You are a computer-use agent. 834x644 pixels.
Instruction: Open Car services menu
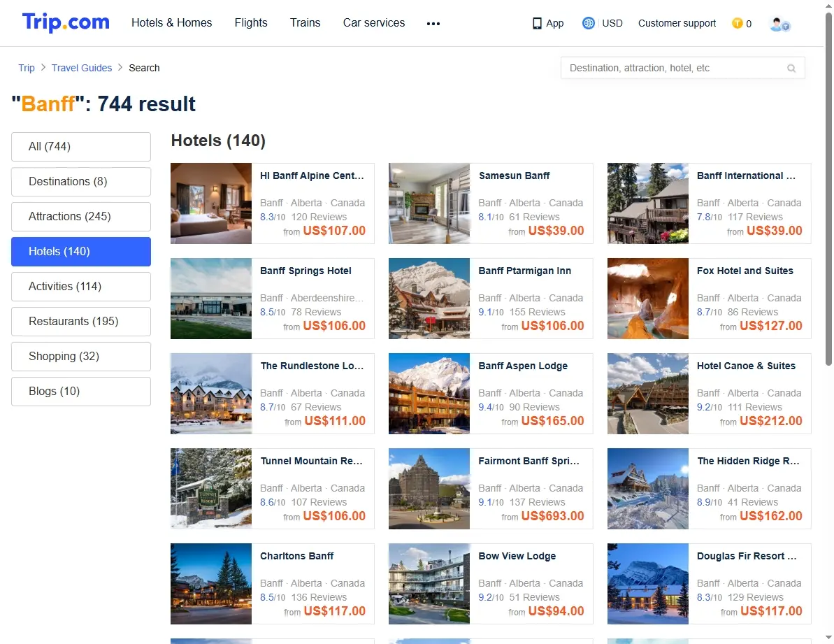pyautogui.click(x=374, y=23)
